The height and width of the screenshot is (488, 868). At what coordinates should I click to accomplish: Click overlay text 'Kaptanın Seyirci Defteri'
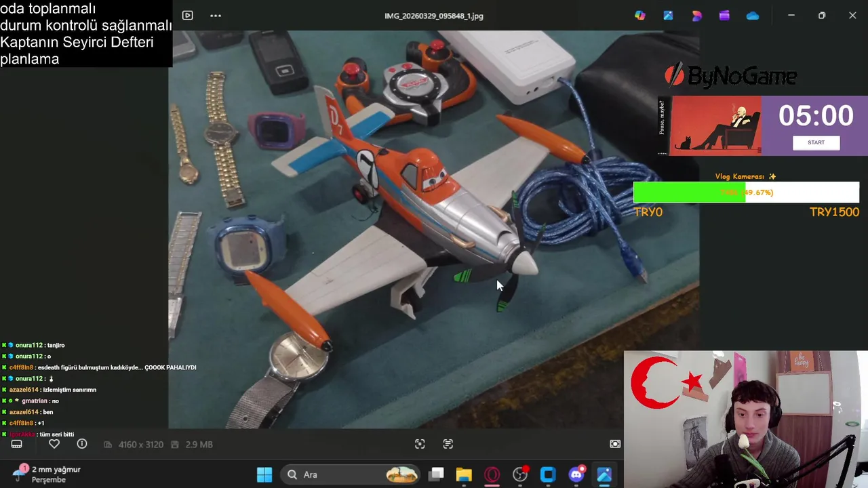(77, 42)
